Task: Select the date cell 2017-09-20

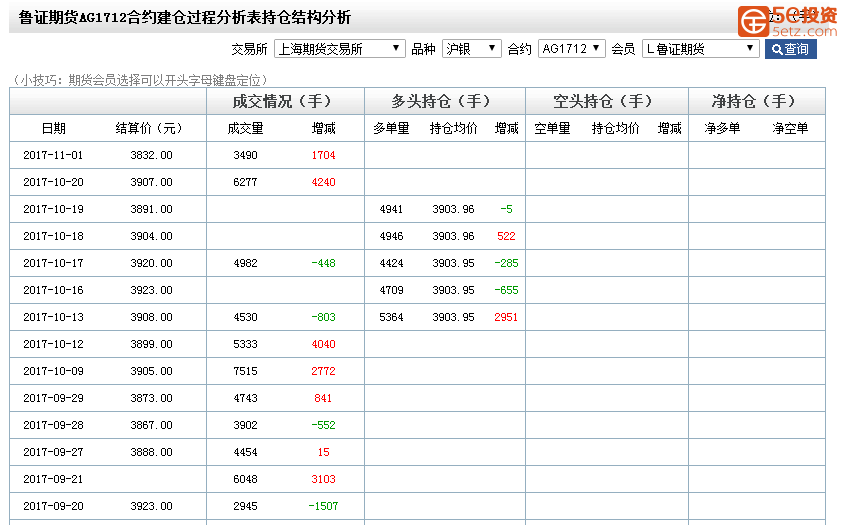Action: [53, 506]
